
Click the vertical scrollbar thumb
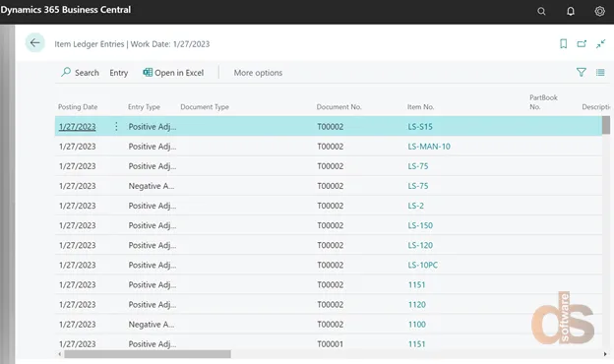pyautogui.click(x=606, y=125)
